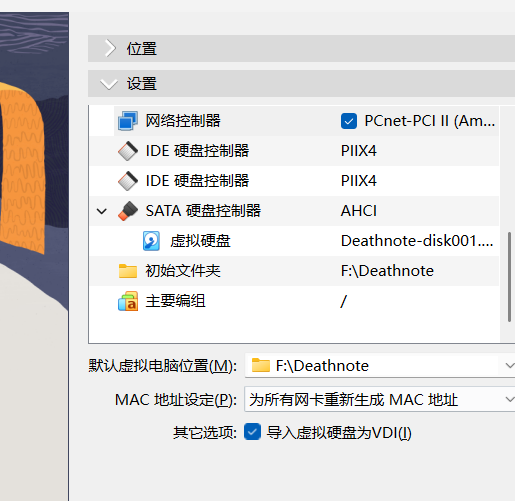Click the F:\Deathnote value in 初始文件夹 row
Screen dimensions: 515x501
click(387, 271)
